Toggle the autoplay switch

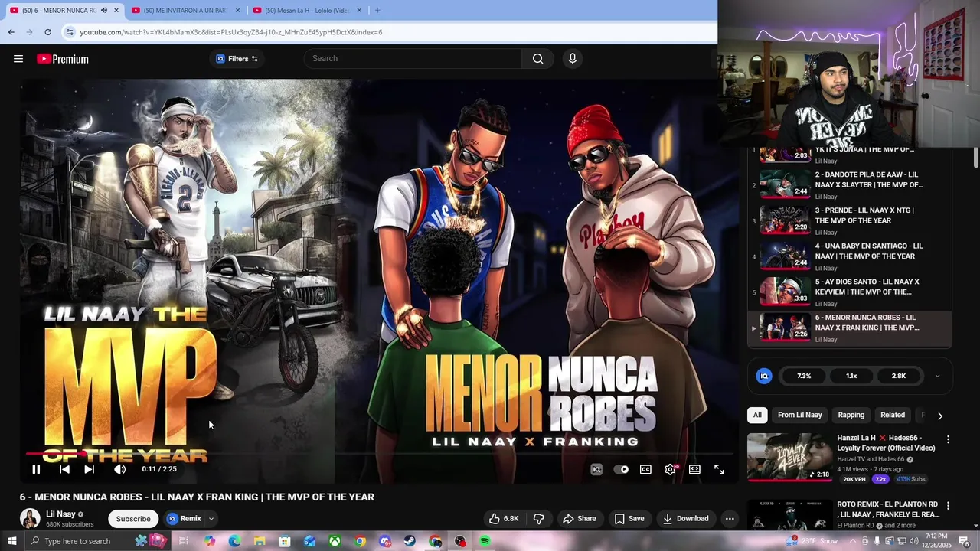pyautogui.click(x=622, y=469)
